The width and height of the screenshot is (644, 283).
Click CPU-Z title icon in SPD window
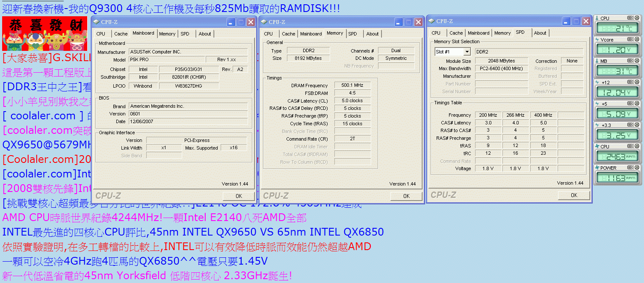pos(432,21)
